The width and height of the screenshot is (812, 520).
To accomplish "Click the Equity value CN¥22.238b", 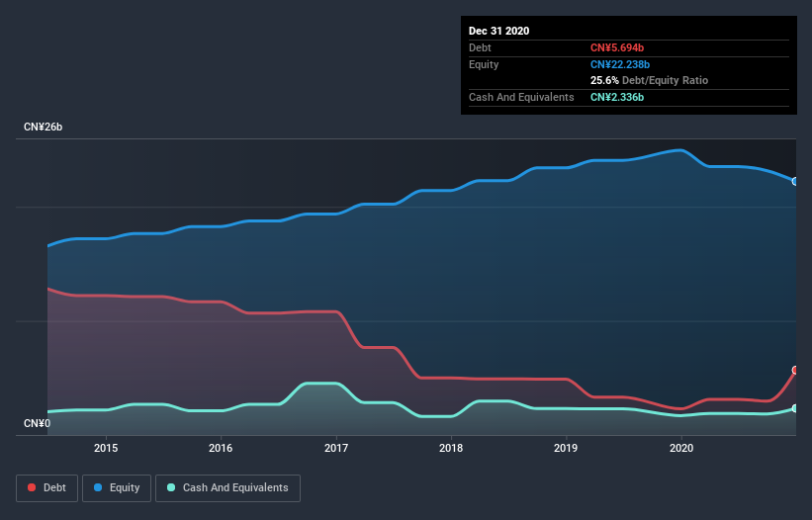I will tap(620, 64).
